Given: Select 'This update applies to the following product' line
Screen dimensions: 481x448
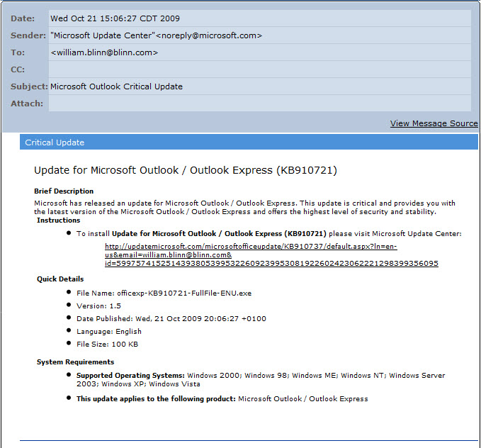Looking at the screenshot, I should click(222, 399).
